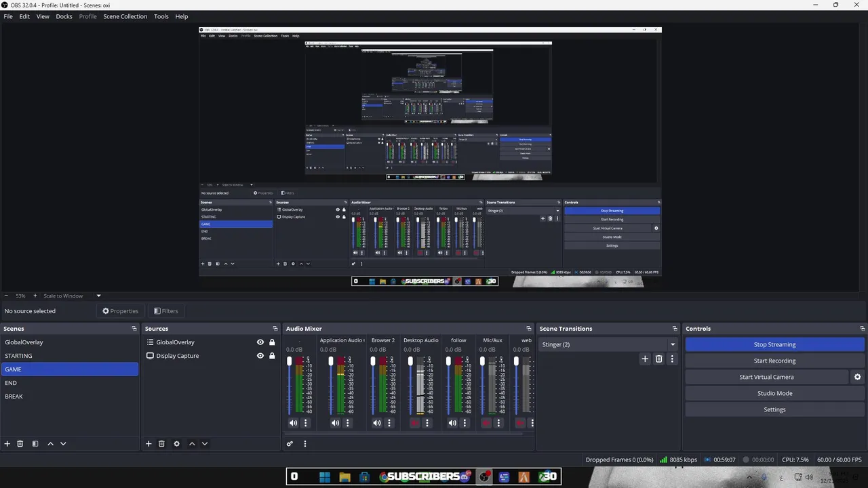Open Settings from Controls dock
Image resolution: width=868 pixels, height=488 pixels.
click(774, 409)
